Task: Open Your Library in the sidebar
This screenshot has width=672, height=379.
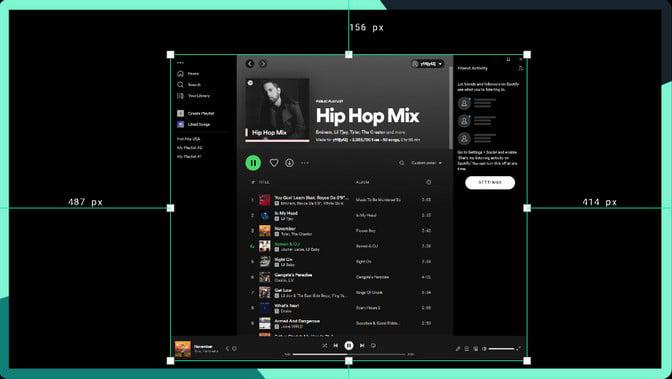Action: 194,96
